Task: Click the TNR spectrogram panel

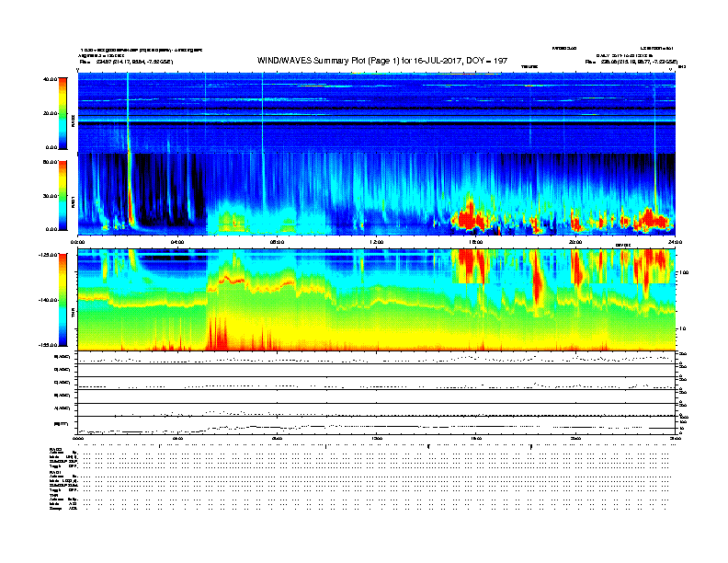Action: point(376,300)
